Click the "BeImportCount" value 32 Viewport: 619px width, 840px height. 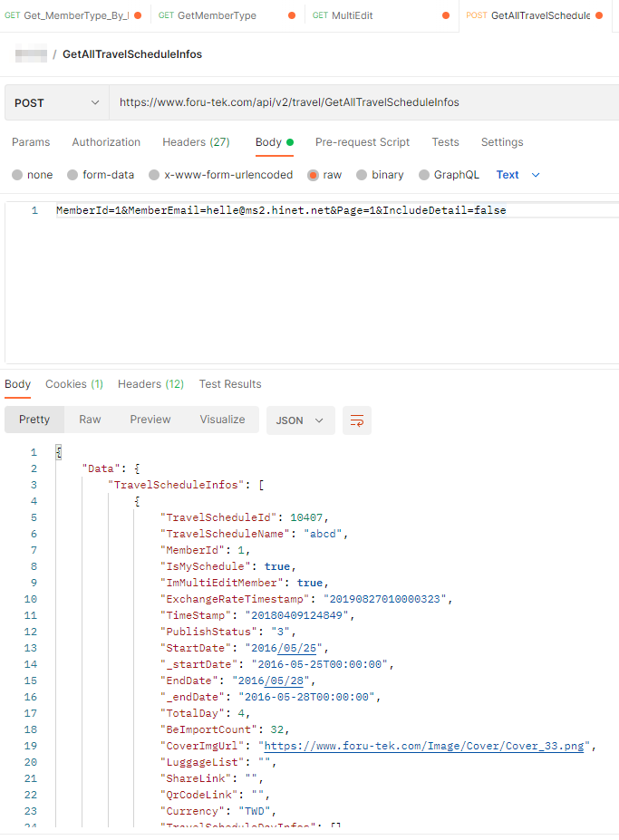pos(277,729)
